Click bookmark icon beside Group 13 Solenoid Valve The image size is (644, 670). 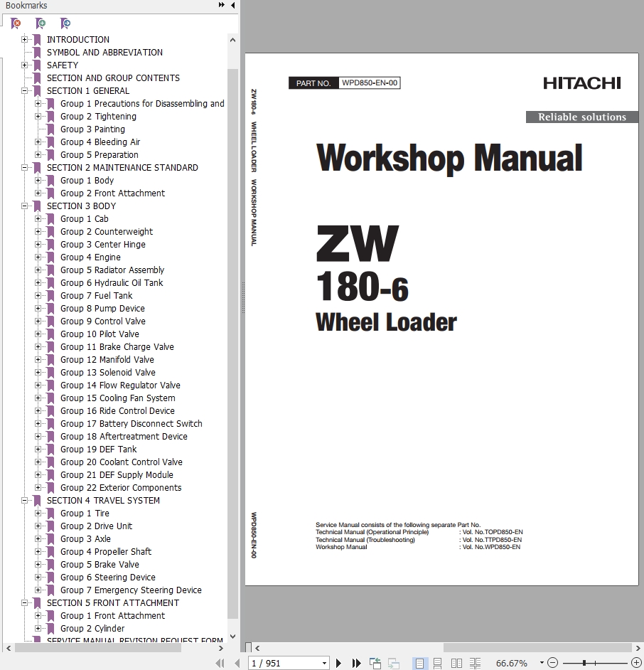(50, 373)
